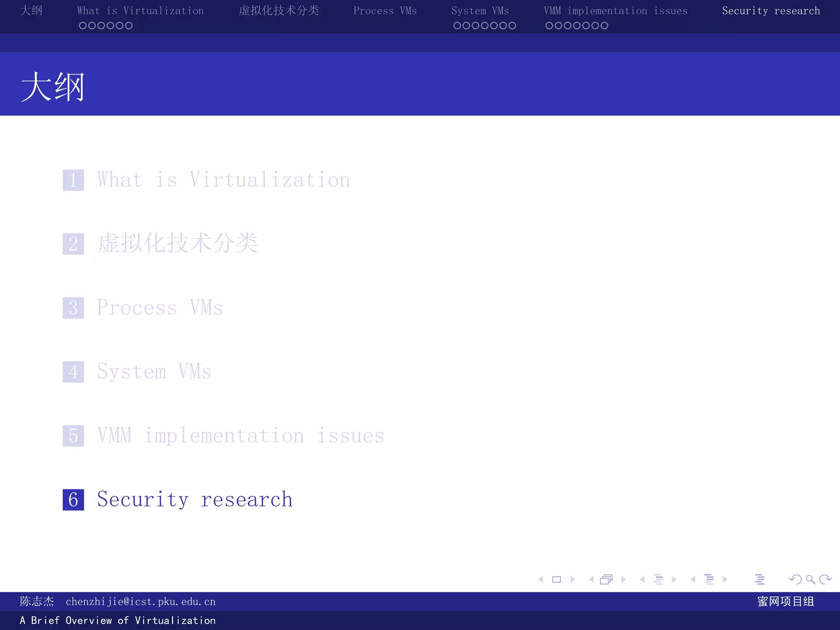Click the subsection navigation icon

[658, 580]
